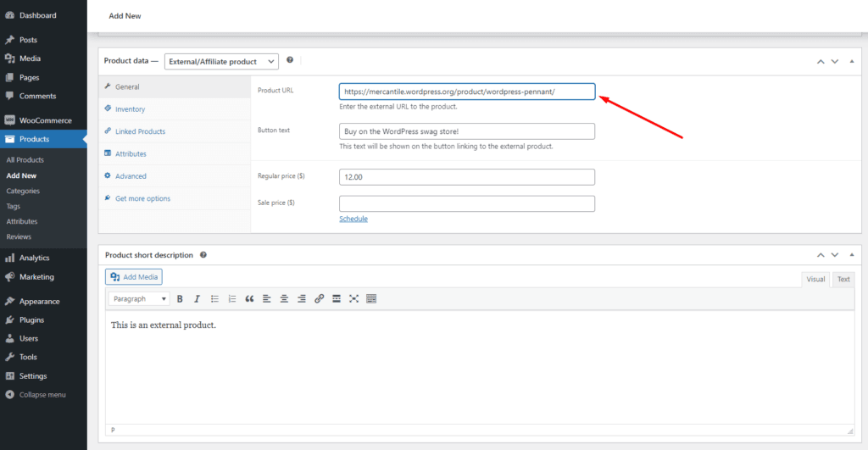Open product Reviews submenu
Screen dimensions: 868x450
pyautogui.click(x=19, y=237)
